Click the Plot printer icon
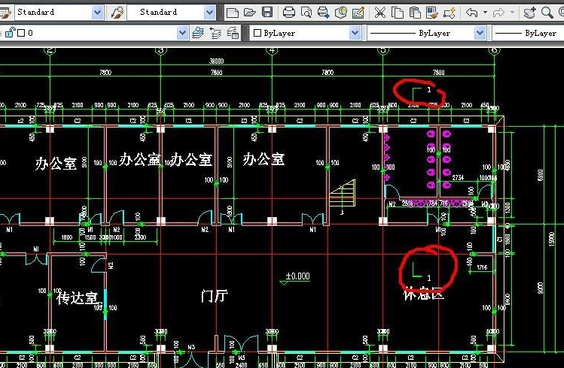This screenshot has width=564, height=368. tap(289, 13)
